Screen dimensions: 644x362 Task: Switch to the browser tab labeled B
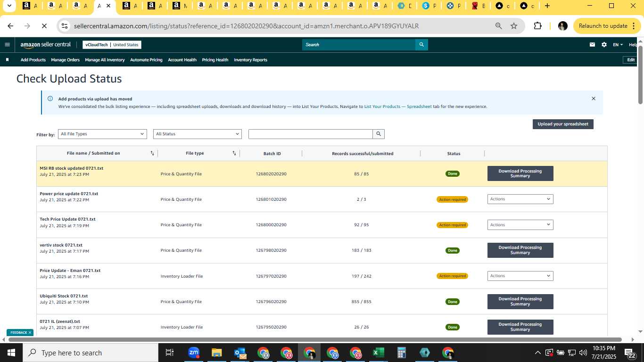click(479, 6)
